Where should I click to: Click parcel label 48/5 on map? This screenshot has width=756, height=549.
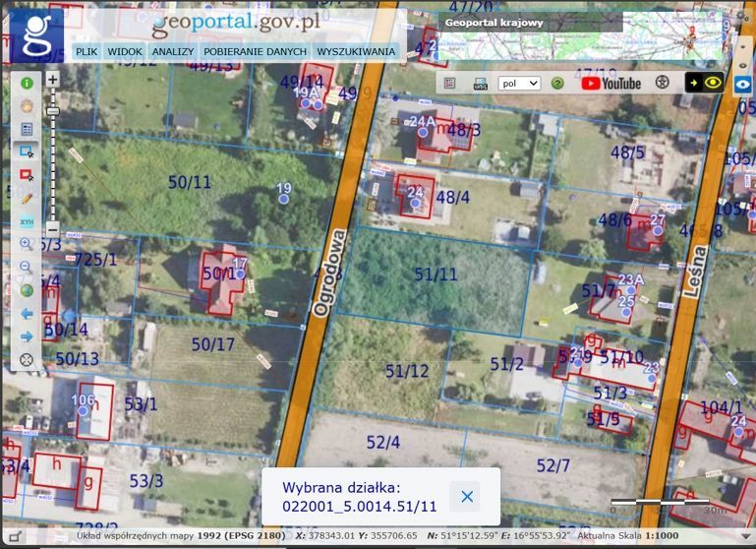coord(628,152)
